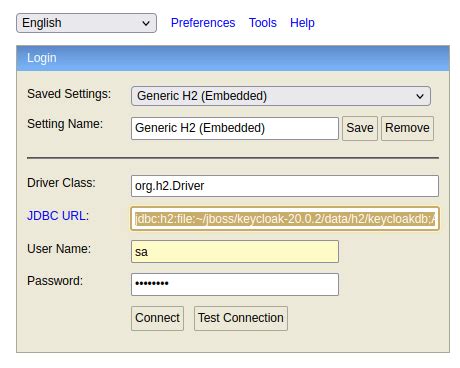Click the Connect button

click(157, 318)
